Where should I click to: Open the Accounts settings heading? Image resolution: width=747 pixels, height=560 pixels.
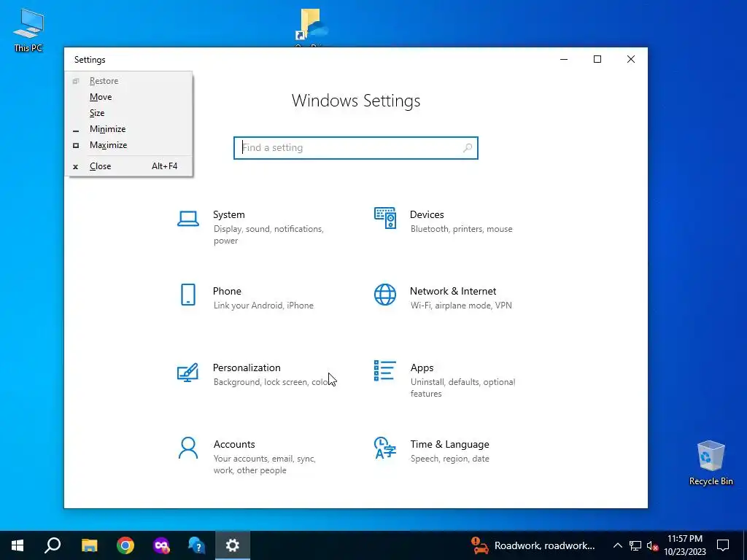(x=234, y=444)
